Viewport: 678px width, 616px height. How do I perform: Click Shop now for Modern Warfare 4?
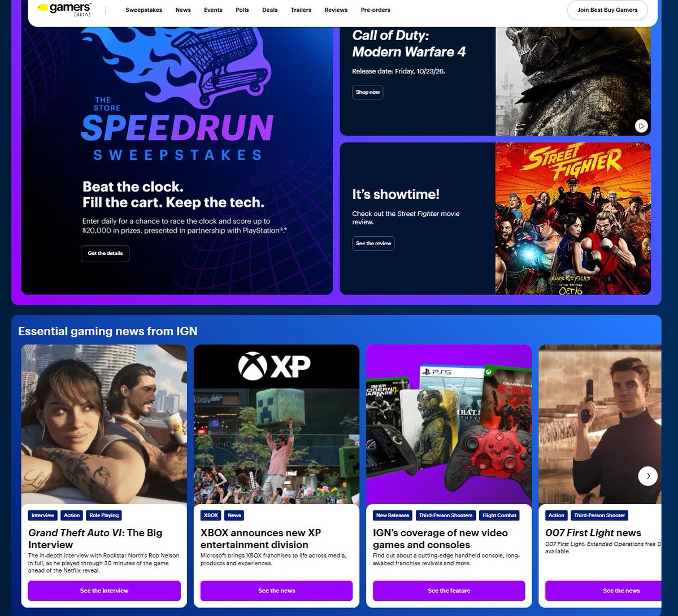[368, 92]
